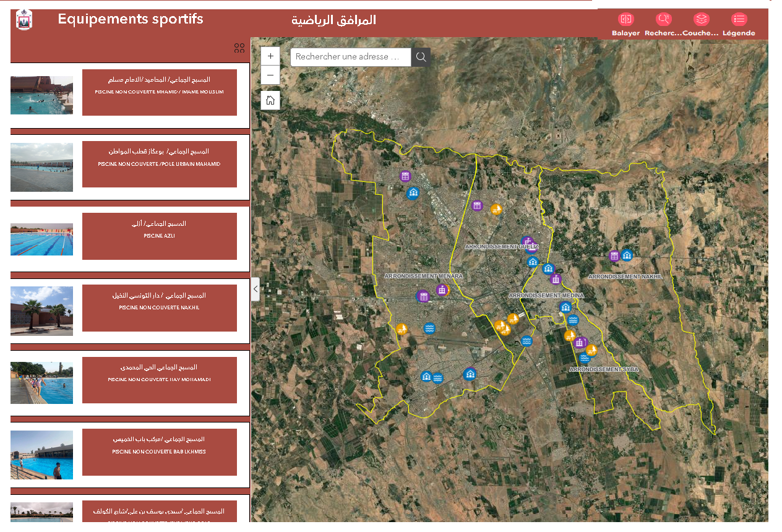This screenshot has width=782, height=532.
Task: Open Piscine non couverte Bab Lkhmiss card
Action: pyautogui.click(x=160, y=452)
